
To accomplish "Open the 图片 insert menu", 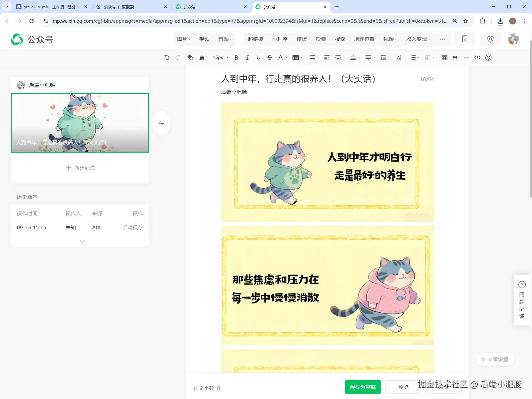I will point(184,39).
